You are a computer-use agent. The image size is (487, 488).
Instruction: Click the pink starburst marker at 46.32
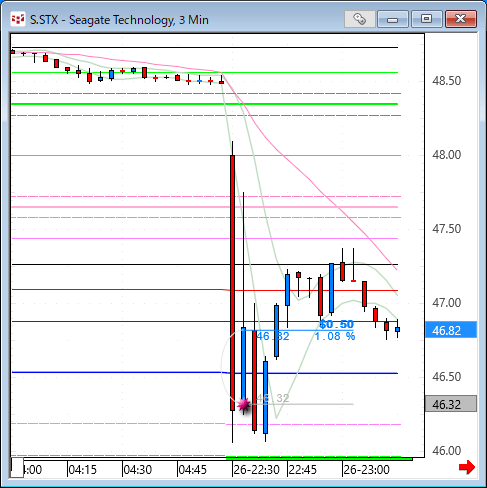point(244,405)
